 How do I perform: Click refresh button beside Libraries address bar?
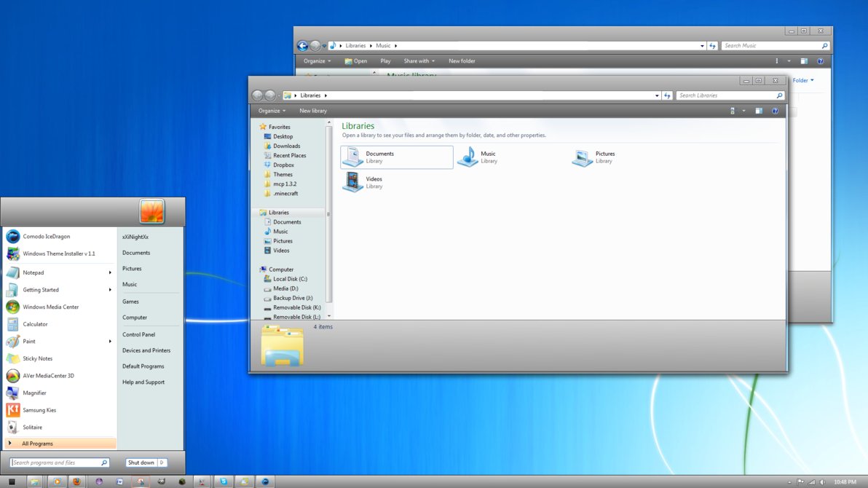667,95
